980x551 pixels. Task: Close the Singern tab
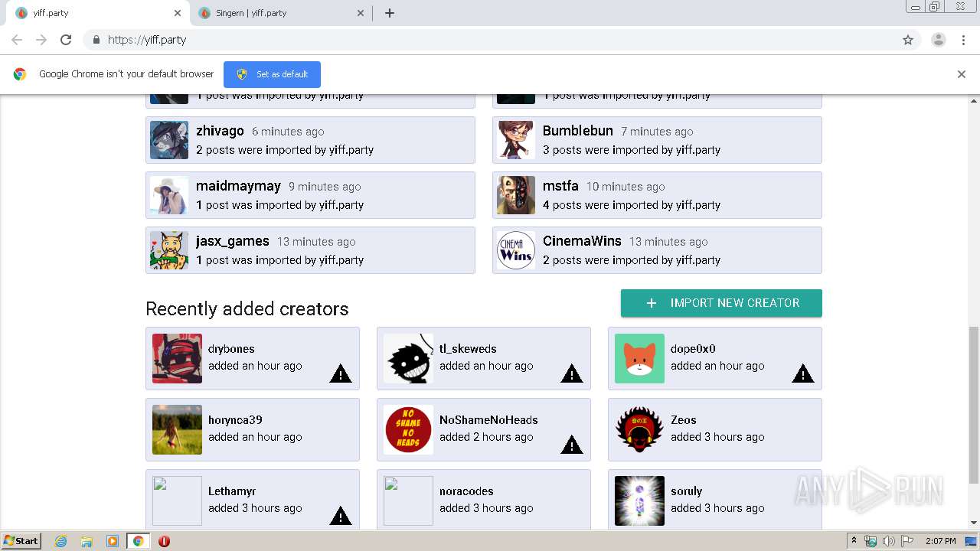coord(361,13)
